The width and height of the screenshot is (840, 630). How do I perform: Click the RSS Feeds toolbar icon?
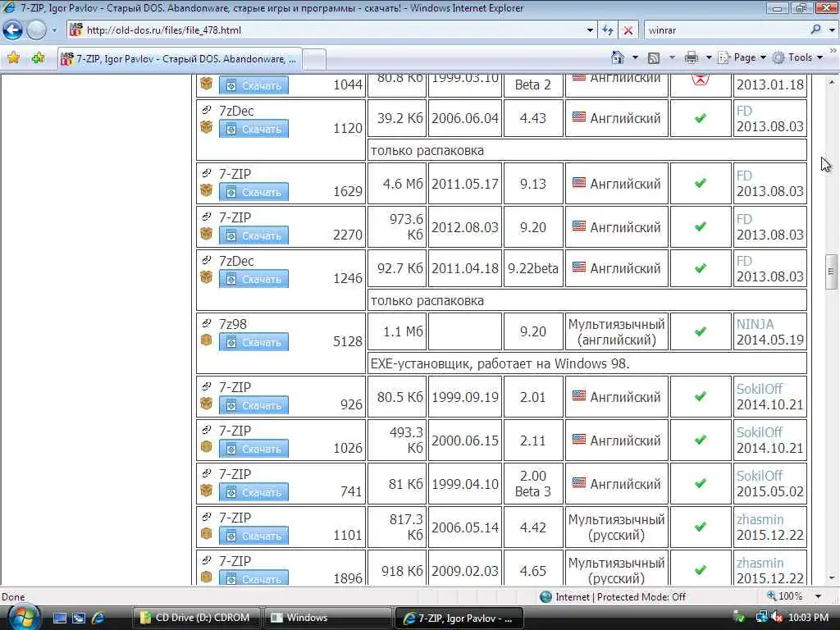[654, 58]
